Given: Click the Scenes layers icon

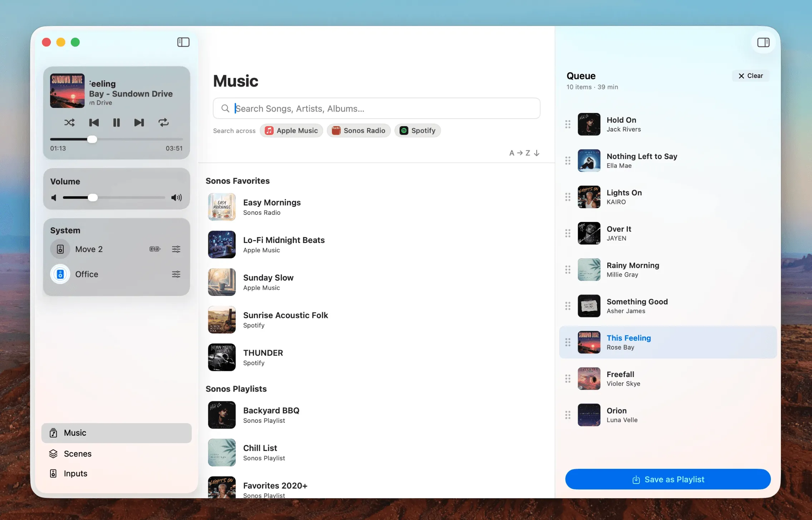Looking at the screenshot, I should pos(53,454).
